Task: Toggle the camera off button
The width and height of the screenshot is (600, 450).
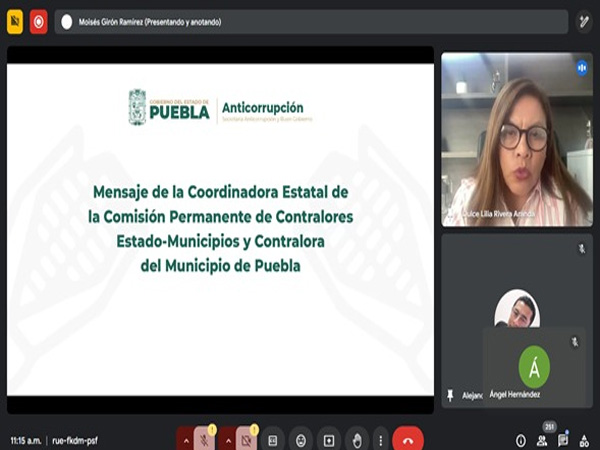Action: pyautogui.click(x=245, y=439)
